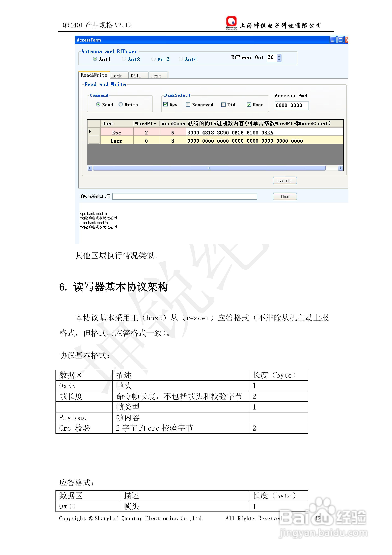This screenshot has width=392, height=555.
Task: Click the 0xEE cell in protocol format table
Action: pyautogui.click(x=84, y=386)
